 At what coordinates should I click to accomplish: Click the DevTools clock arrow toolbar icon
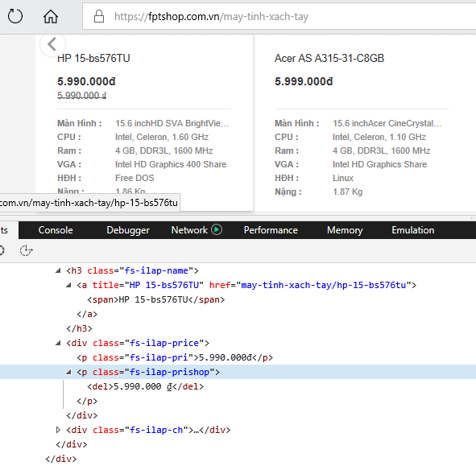26,250
